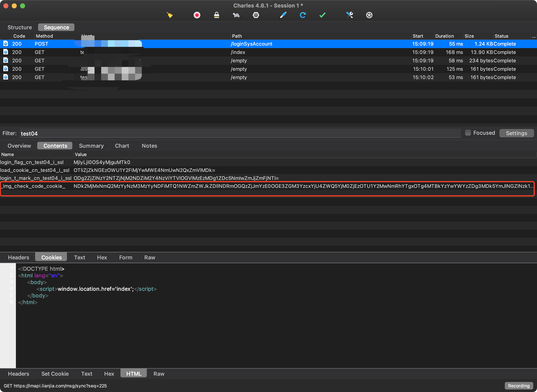Open the Cookies tab of the response
Viewport: 537px width, 392px height.
click(51, 257)
